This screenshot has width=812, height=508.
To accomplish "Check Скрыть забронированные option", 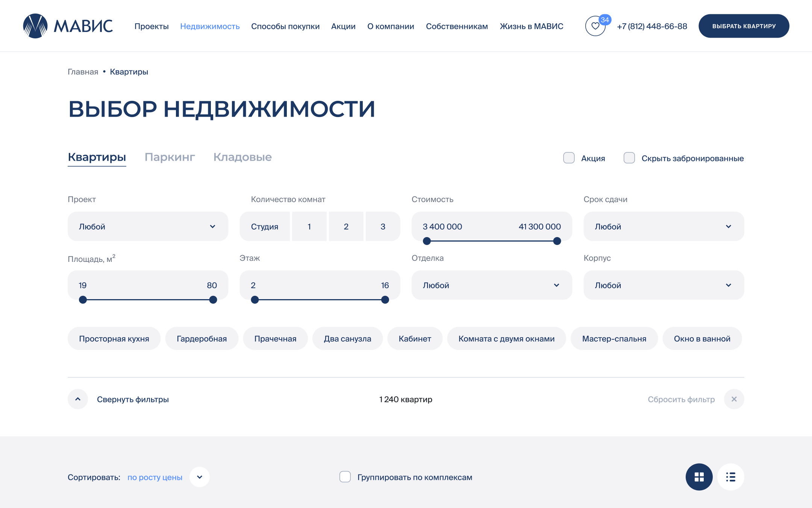I will click(629, 158).
